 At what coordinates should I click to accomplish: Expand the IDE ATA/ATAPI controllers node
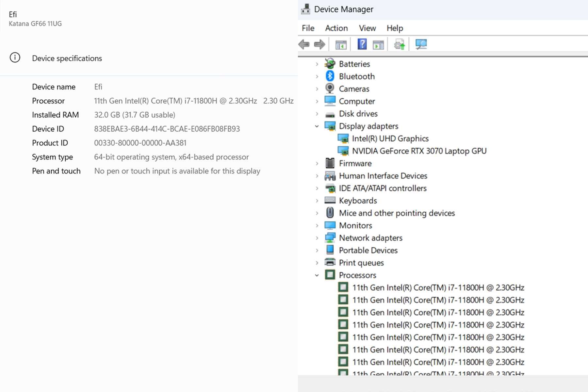point(317,188)
